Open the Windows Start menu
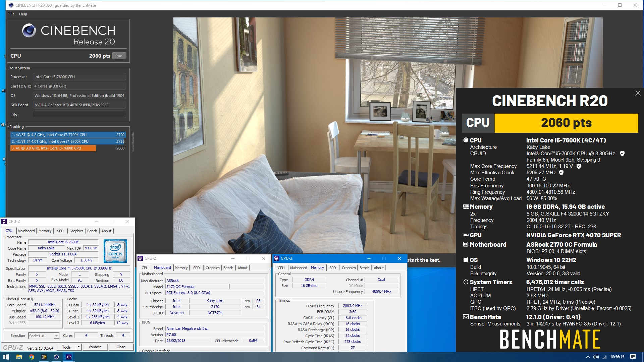 tap(6, 357)
